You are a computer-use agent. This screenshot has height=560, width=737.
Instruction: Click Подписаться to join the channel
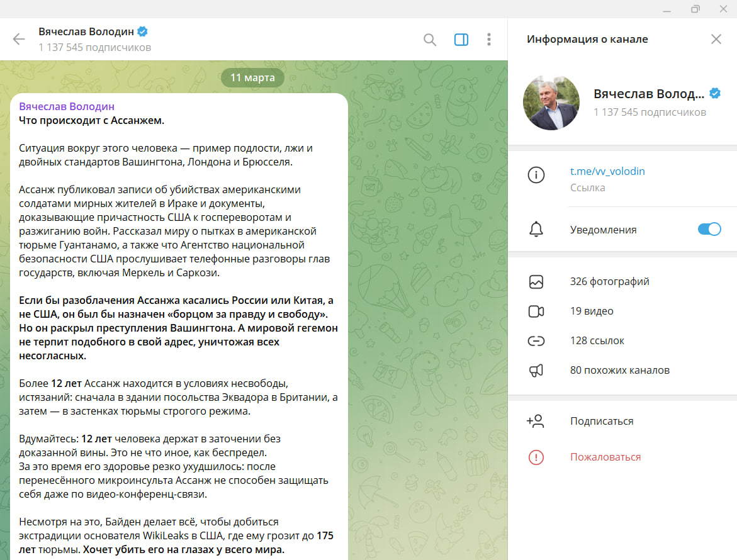[x=602, y=421]
